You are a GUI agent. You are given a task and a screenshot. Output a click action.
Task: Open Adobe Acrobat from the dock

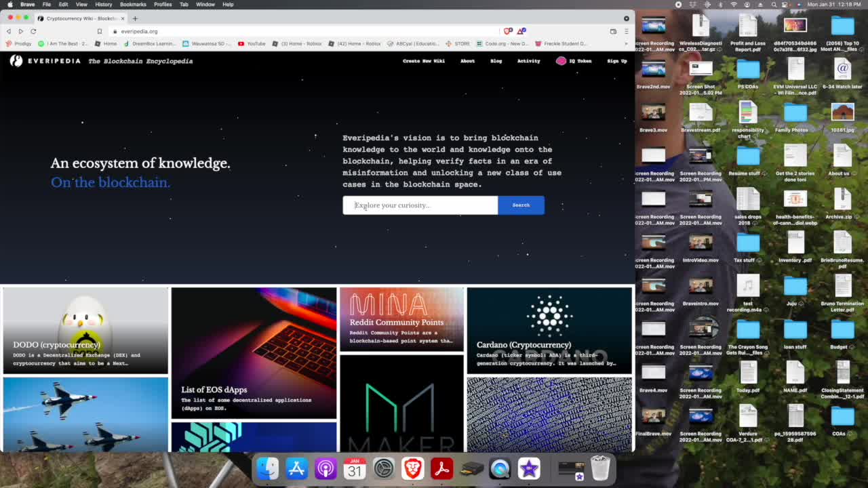442,468
